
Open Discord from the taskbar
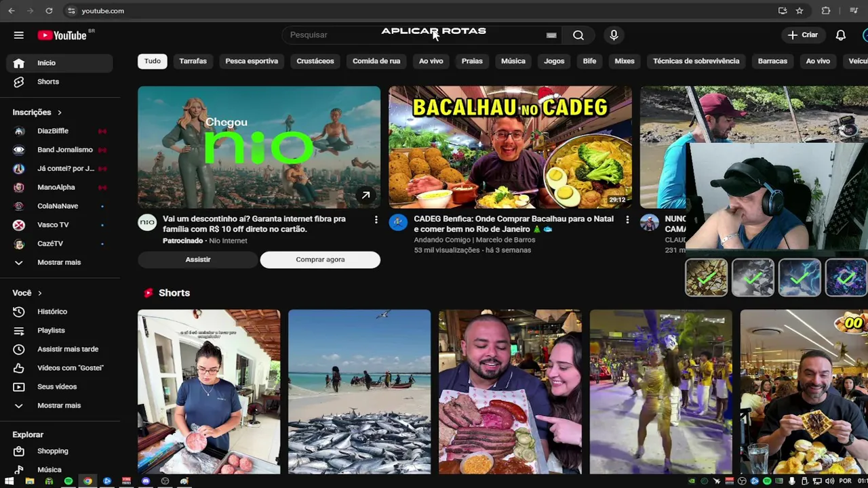146,481
